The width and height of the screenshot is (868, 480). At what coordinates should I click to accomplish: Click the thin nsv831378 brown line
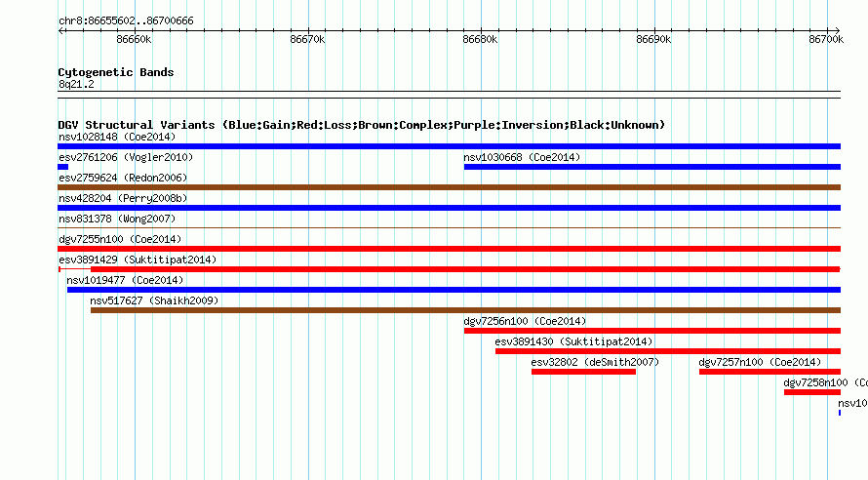tap(449, 227)
